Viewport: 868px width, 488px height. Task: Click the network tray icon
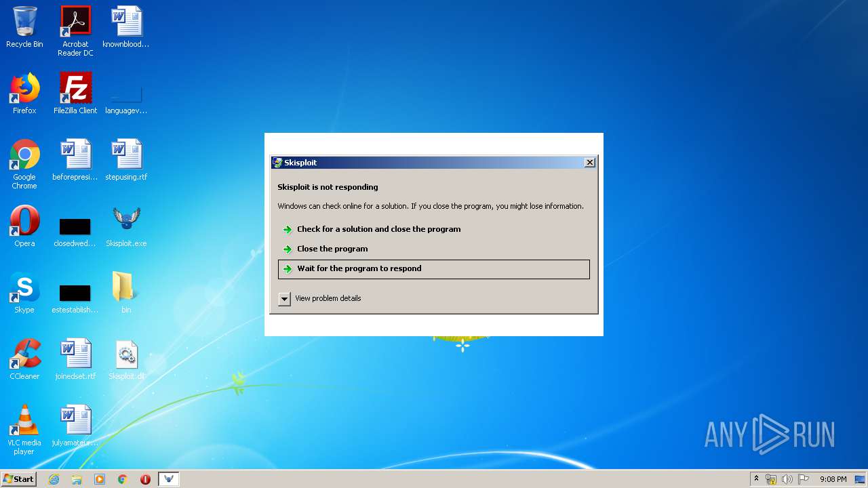(x=771, y=479)
